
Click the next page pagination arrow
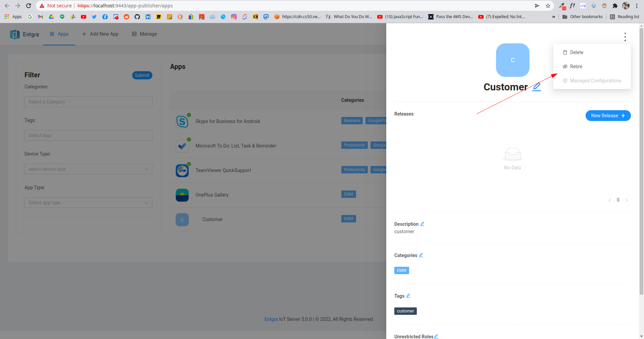pos(626,200)
